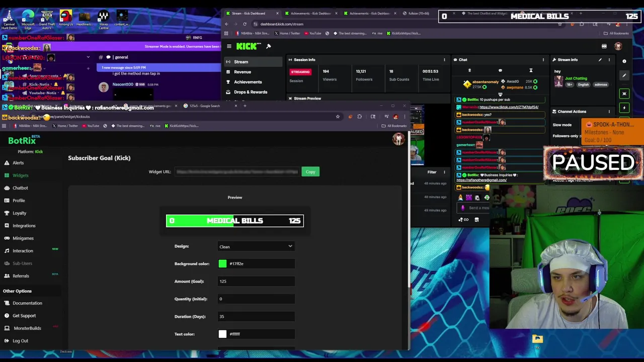
Task: Open the activity feed three-dot menu
Action: pos(444,172)
